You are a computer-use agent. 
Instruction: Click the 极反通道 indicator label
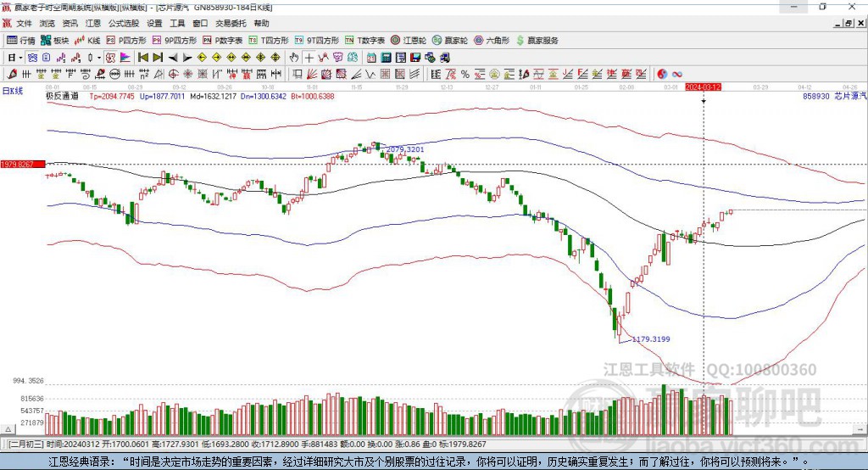click(62, 97)
